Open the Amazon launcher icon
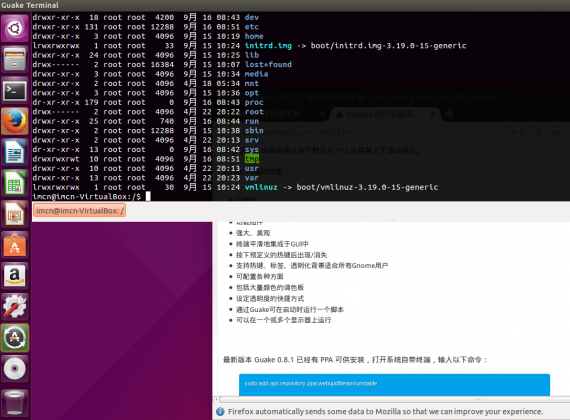Viewport: 570px width, 420px height. tap(15, 276)
